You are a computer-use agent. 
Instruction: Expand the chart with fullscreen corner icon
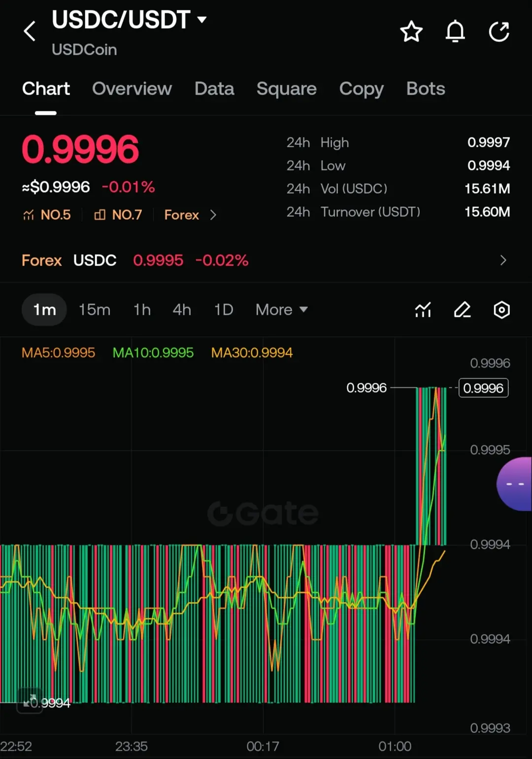tap(30, 700)
